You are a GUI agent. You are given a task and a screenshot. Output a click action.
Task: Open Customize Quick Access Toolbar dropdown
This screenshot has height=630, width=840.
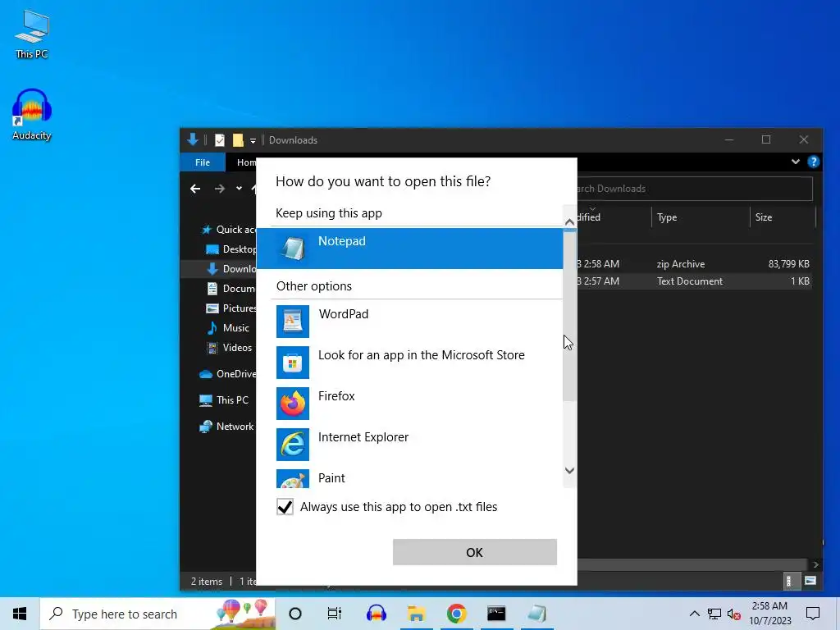(x=253, y=141)
